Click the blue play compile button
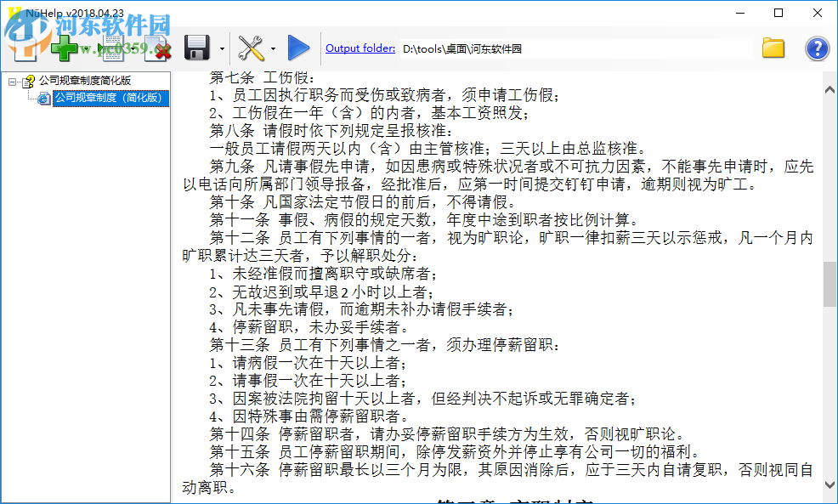Viewport: 838px width, 504px height. coord(298,48)
